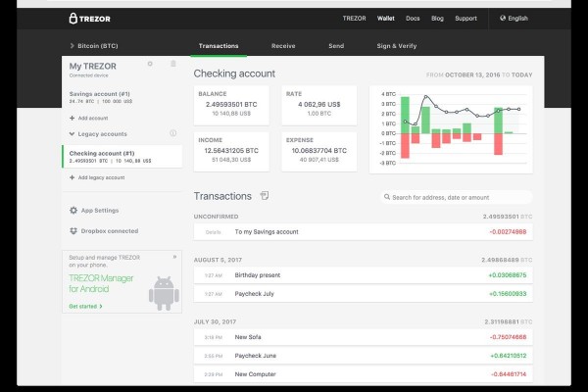Click the Dropbox icon in sidebar
The width and height of the screenshot is (588, 392).
(73, 231)
